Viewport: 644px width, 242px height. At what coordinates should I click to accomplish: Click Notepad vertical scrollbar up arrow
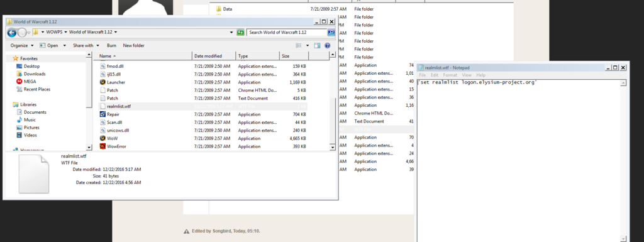pos(623,83)
